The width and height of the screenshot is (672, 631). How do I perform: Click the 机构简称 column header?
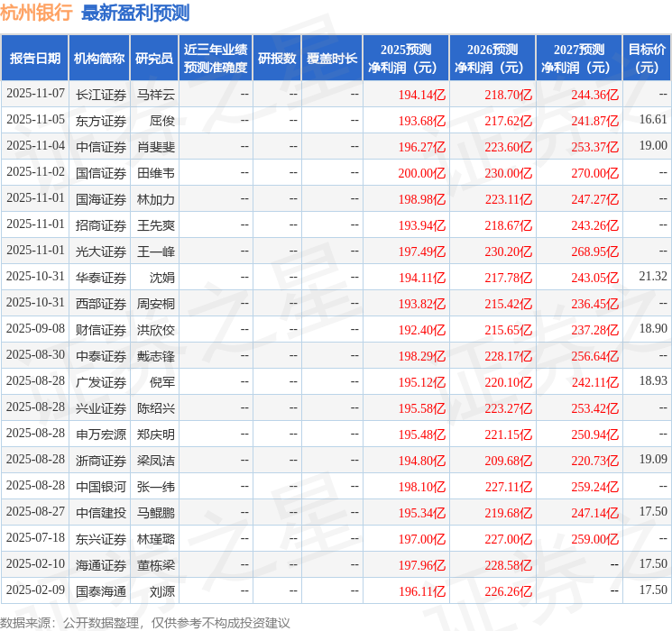[99, 58]
